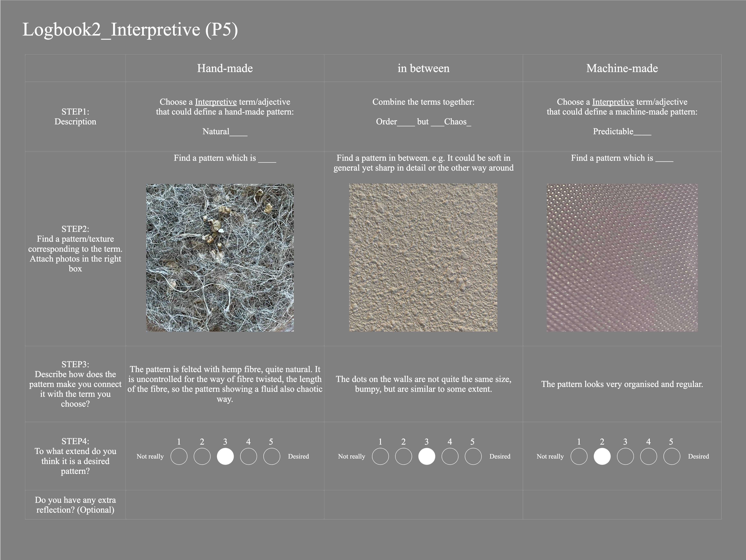Click filled rating 2 under Machine-made

pos(602,456)
